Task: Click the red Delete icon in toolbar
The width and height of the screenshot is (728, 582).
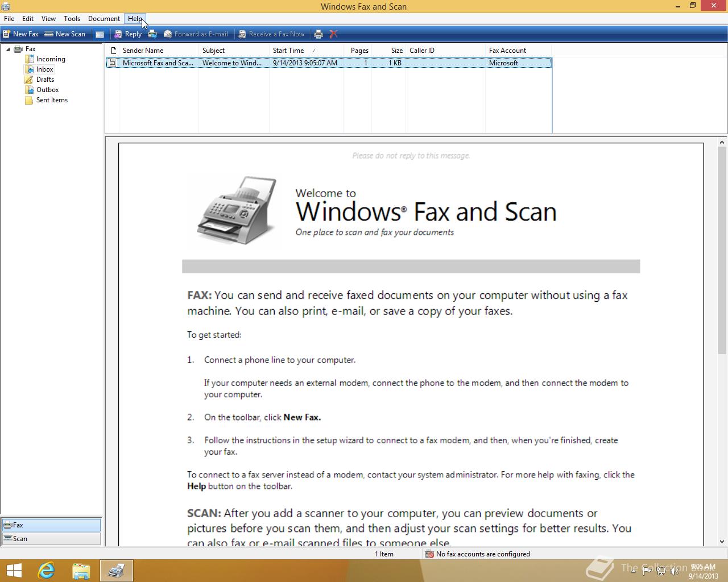Action: [x=334, y=34]
